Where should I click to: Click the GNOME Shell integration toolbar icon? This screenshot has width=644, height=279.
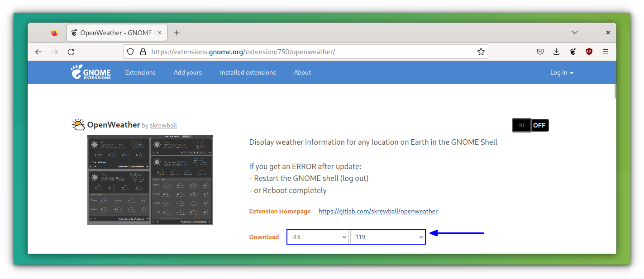point(573,52)
